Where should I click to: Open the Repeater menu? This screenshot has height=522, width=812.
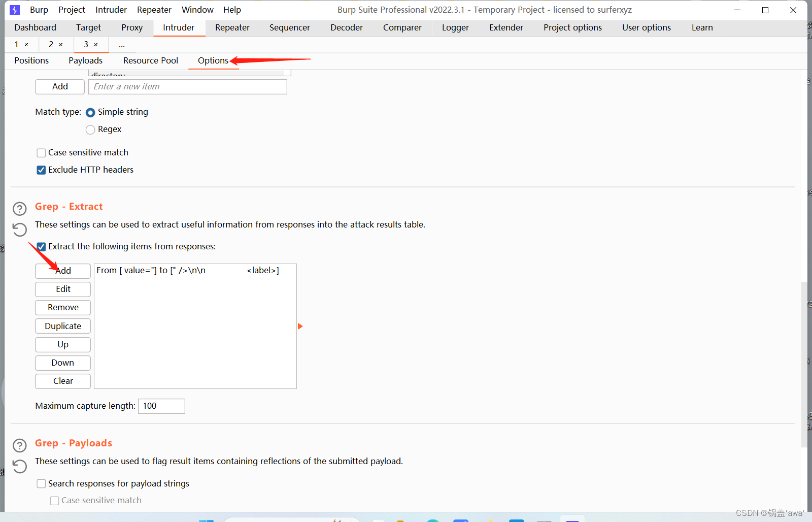(x=154, y=10)
